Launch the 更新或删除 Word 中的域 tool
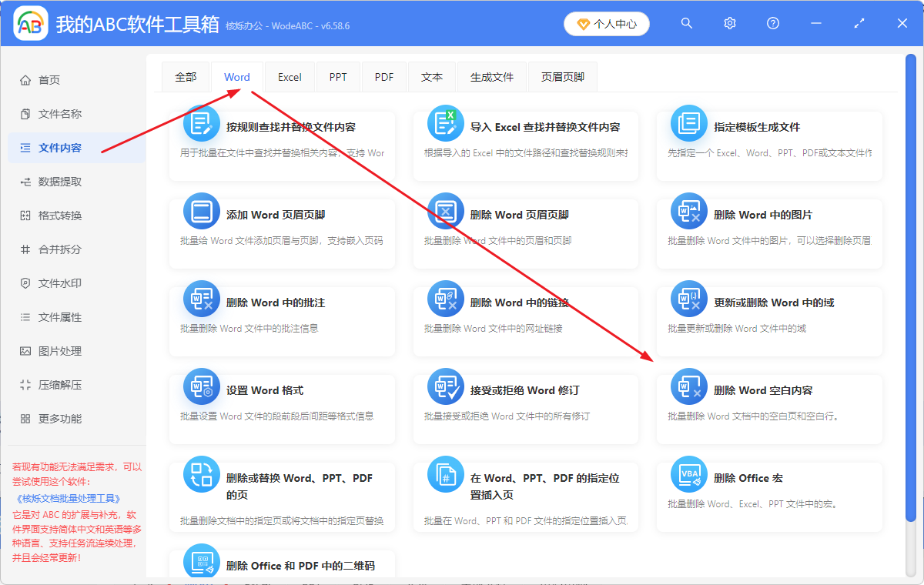This screenshot has height=585, width=924. tap(768, 312)
